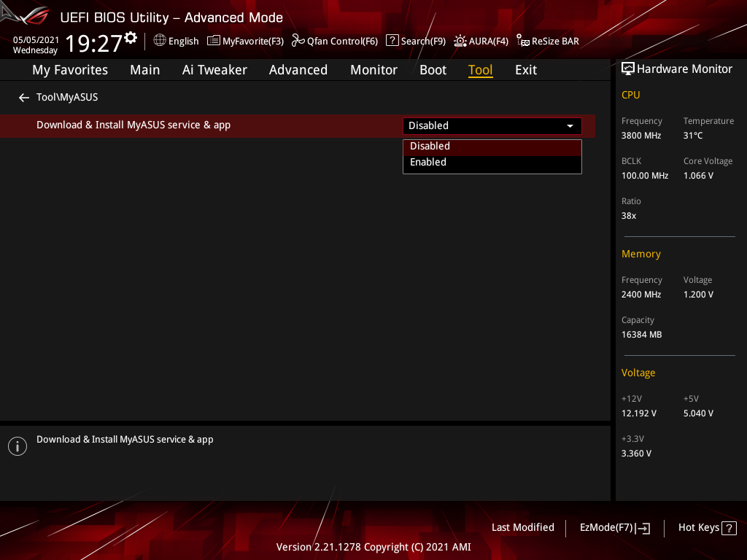Viewport: 747px width, 560px height.
Task: Click the CPU frequency 3800 MHz value
Action: click(x=640, y=136)
